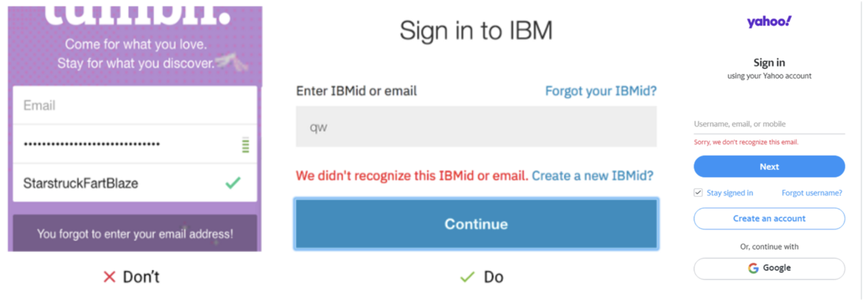Image resolution: width=868 pixels, height=306 pixels.
Task: Continue with the Google sign-in button
Action: click(x=769, y=268)
